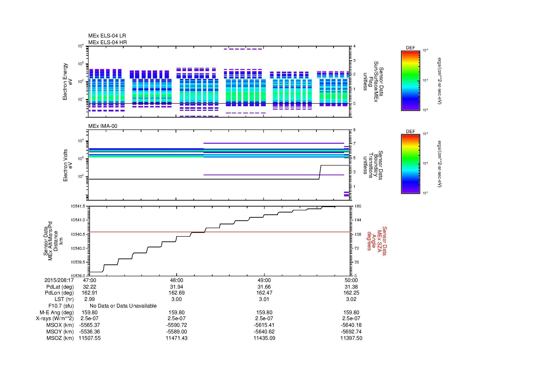Click the 108 SZA axis tick label
555x392 pixels.
358,234
